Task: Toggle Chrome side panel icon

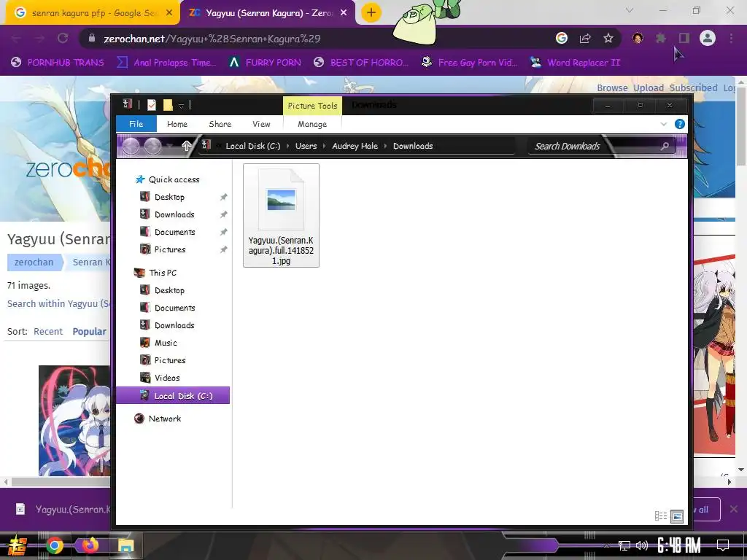Action: click(x=684, y=38)
